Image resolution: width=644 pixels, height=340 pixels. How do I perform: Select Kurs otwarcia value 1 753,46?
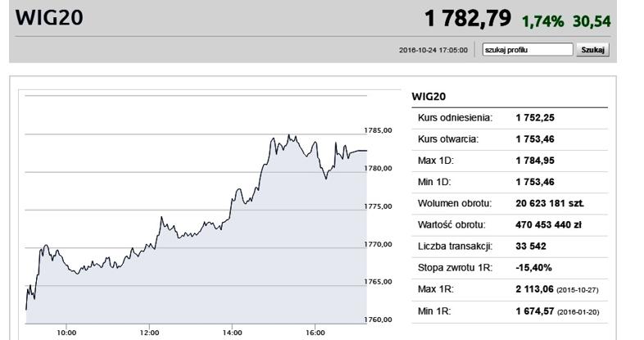[535, 139]
